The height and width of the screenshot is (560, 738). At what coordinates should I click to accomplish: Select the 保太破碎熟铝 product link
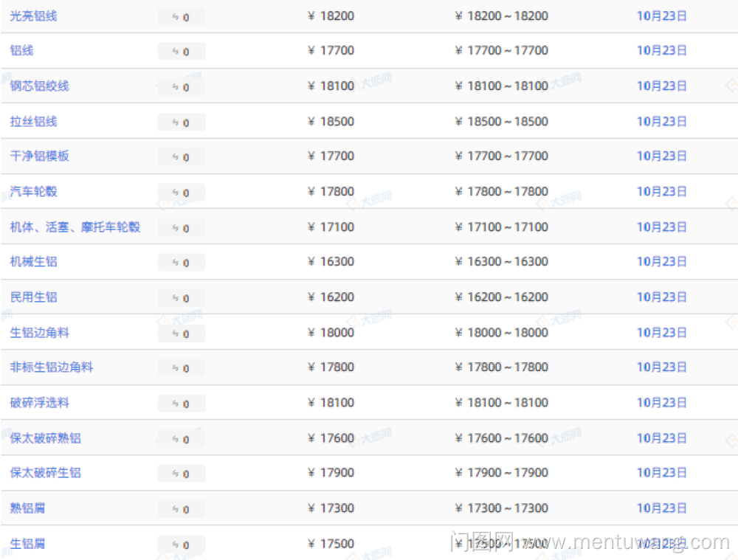[x=45, y=438]
